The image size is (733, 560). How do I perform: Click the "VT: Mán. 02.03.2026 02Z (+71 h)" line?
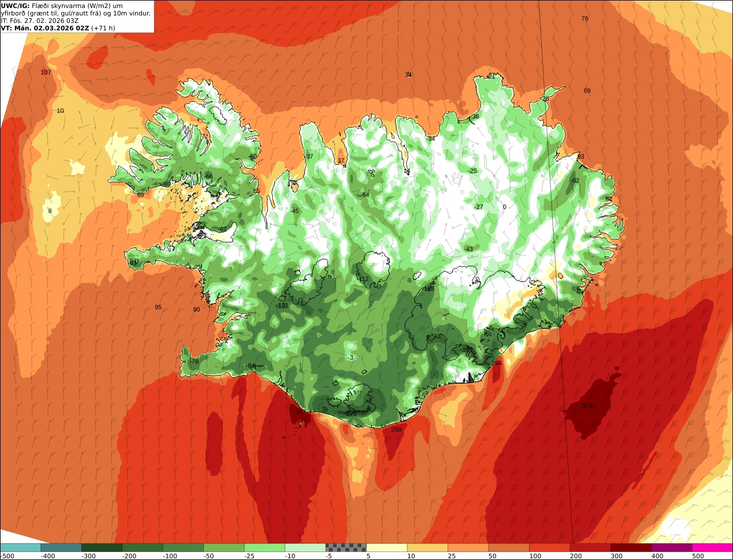pyautogui.click(x=58, y=27)
